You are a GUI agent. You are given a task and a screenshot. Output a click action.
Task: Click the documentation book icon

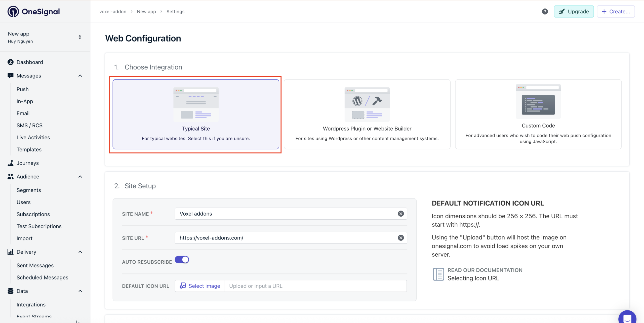438,274
